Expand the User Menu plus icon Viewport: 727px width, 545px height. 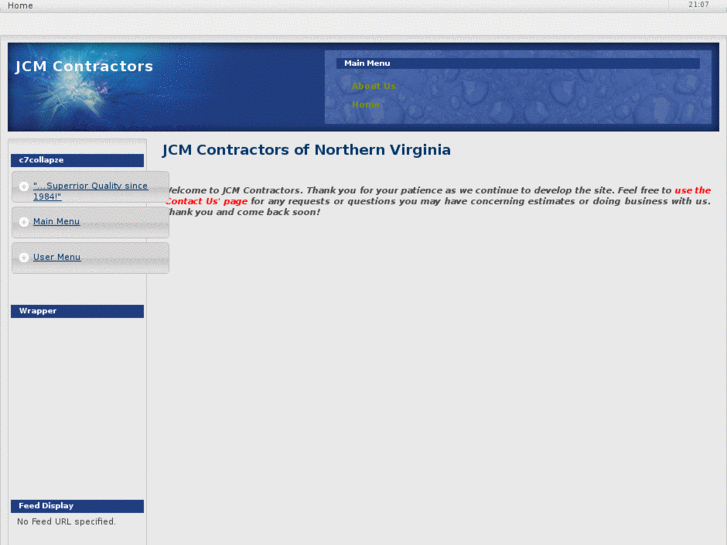pyautogui.click(x=24, y=257)
